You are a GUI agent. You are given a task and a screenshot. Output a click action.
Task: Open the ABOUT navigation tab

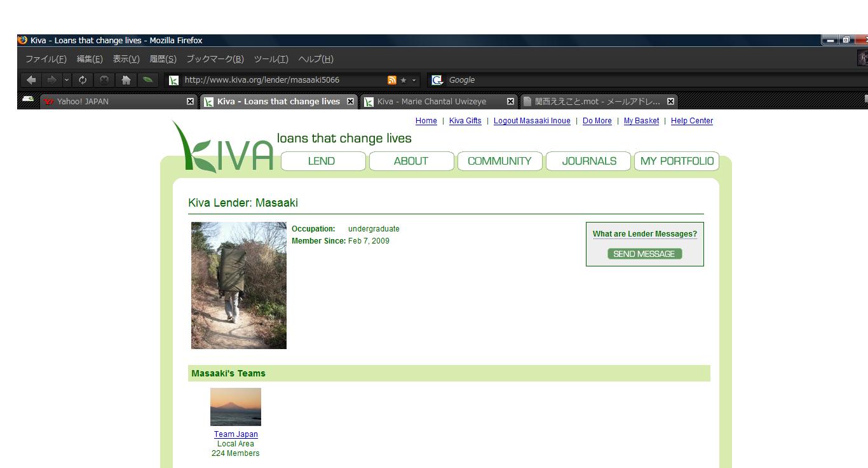tap(411, 161)
